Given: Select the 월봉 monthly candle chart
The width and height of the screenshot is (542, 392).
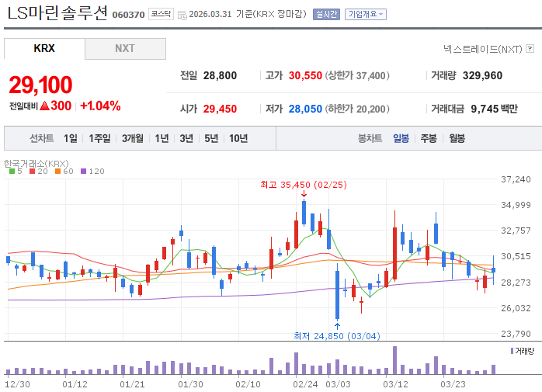Looking at the screenshot, I should click(x=457, y=139).
